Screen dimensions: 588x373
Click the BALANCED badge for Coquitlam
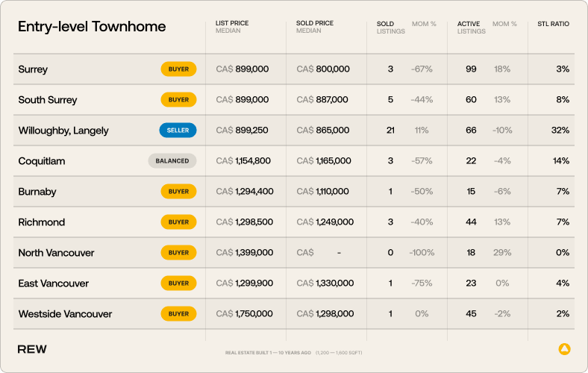pos(172,161)
